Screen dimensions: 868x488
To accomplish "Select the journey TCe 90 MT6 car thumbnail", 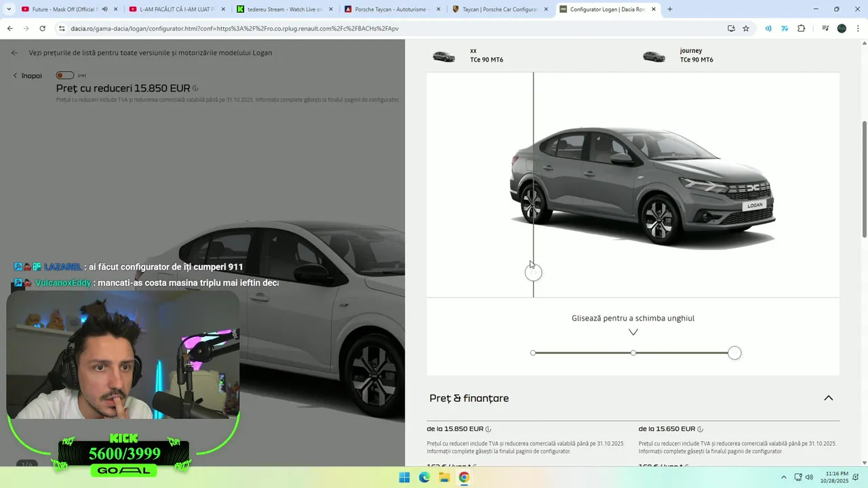I will [x=654, y=56].
